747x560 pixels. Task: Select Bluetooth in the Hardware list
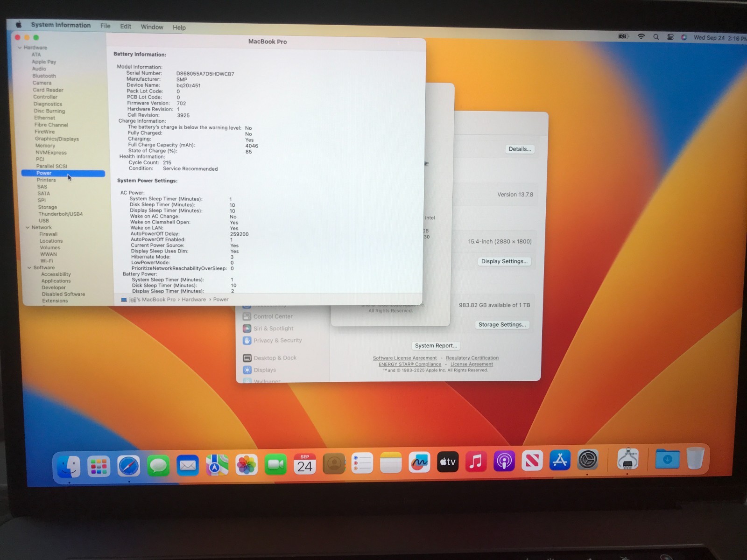point(44,76)
